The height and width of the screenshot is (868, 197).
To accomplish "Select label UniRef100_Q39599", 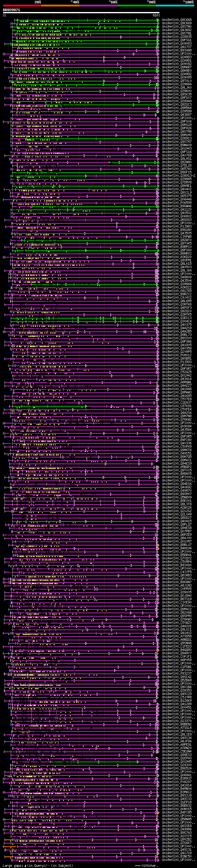I will [x=177, y=111].
